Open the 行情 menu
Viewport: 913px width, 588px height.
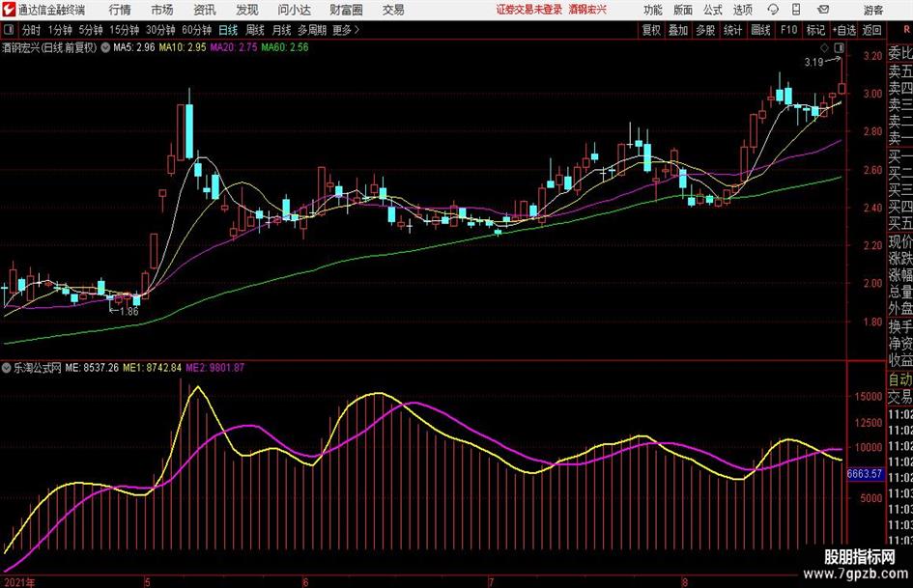(x=120, y=10)
